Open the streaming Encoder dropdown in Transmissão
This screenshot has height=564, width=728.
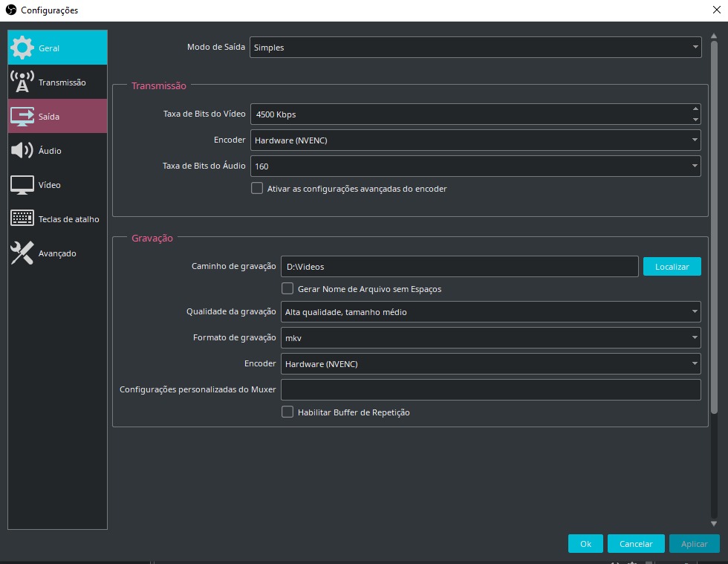475,140
